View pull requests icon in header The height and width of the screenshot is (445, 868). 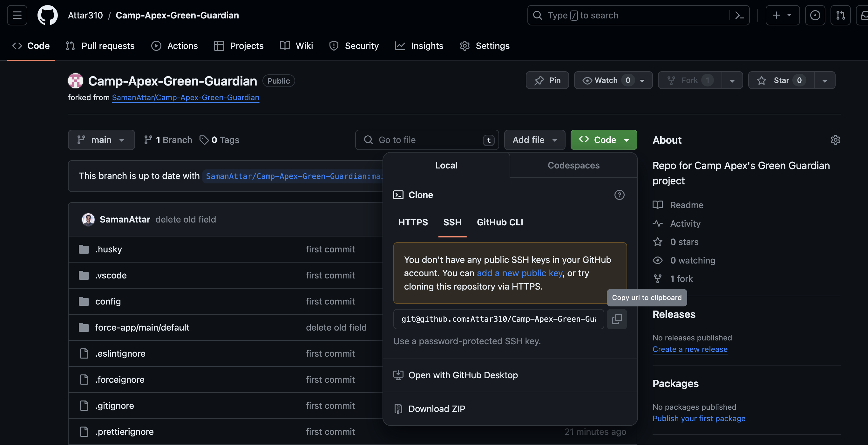(x=840, y=15)
